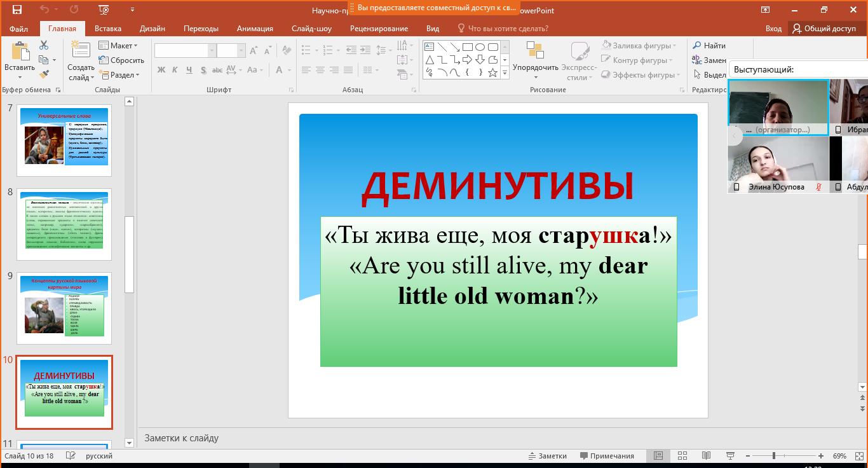This screenshot has width=868, height=468.
Task: Click the Создать слайд new slide icon
Action: click(81, 50)
